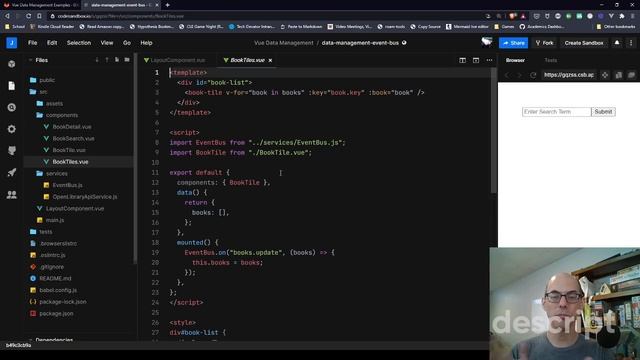This screenshot has width=640, height=360.
Task: Click the upload arrow icon in Files header
Action: pos(107,60)
